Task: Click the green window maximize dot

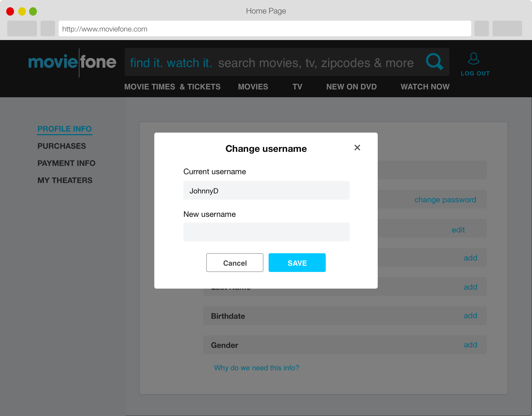Action: click(x=33, y=11)
